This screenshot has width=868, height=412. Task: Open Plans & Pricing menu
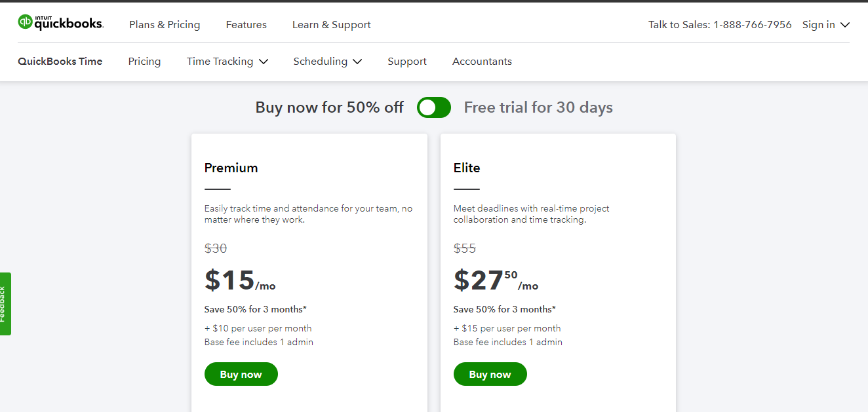165,25
